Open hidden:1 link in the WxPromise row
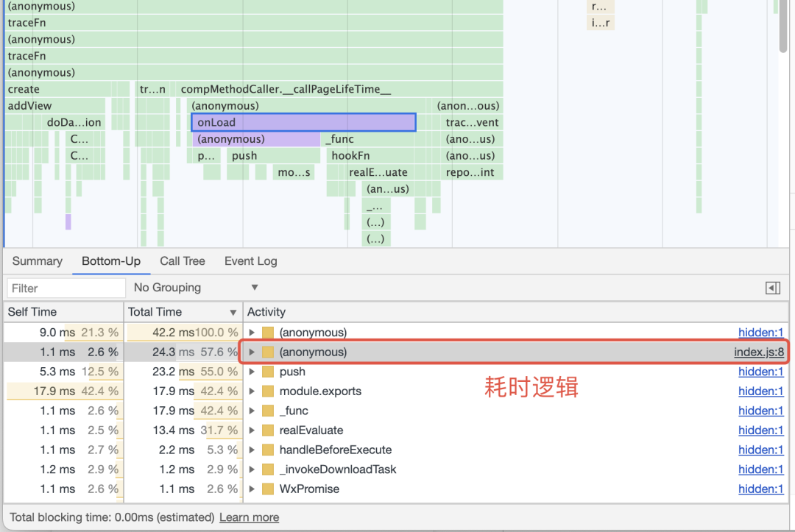 760,489
